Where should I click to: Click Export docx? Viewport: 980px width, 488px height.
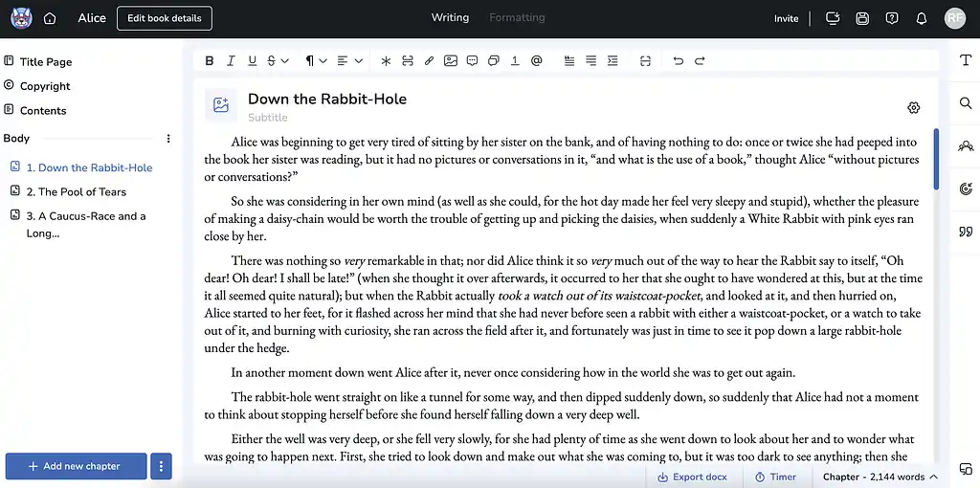(693, 477)
